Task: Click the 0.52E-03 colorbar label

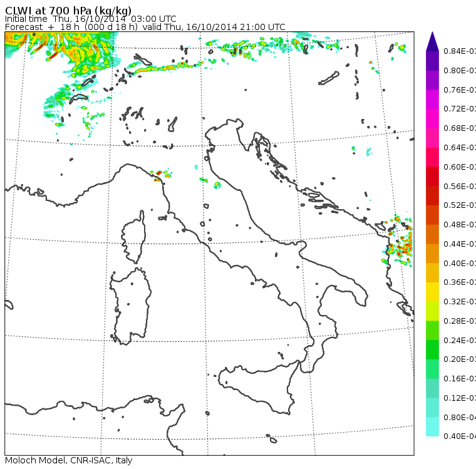Action: tap(460, 205)
